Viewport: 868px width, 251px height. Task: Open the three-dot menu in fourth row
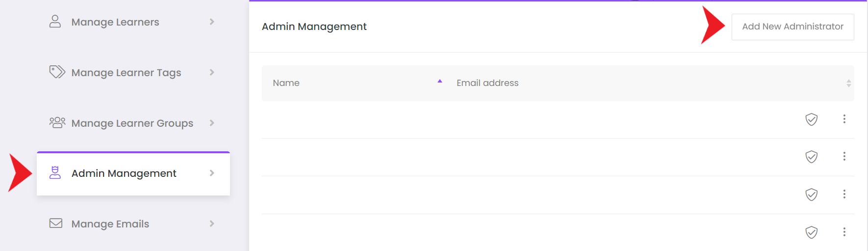(x=844, y=232)
